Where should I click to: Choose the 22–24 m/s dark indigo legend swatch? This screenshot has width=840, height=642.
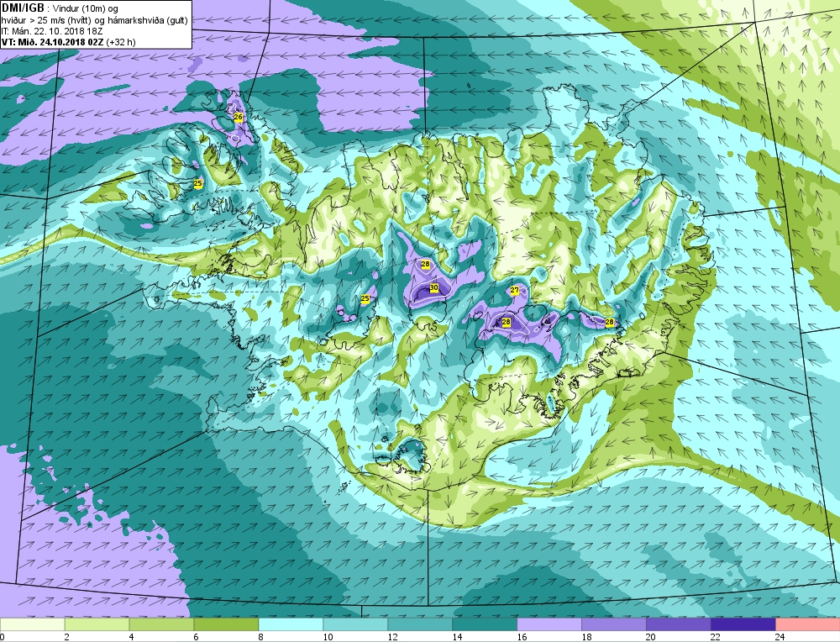point(743,625)
